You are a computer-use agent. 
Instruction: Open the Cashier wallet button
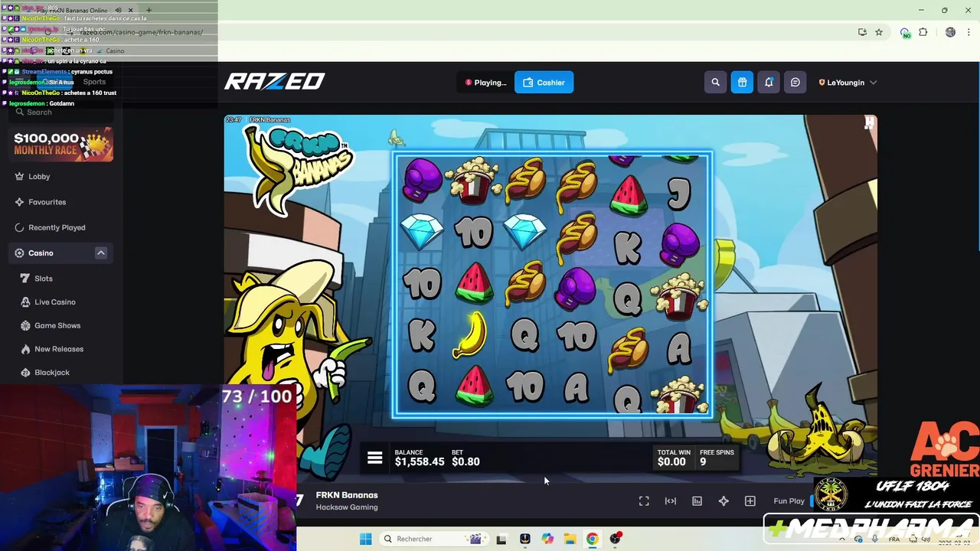[x=544, y=83]
